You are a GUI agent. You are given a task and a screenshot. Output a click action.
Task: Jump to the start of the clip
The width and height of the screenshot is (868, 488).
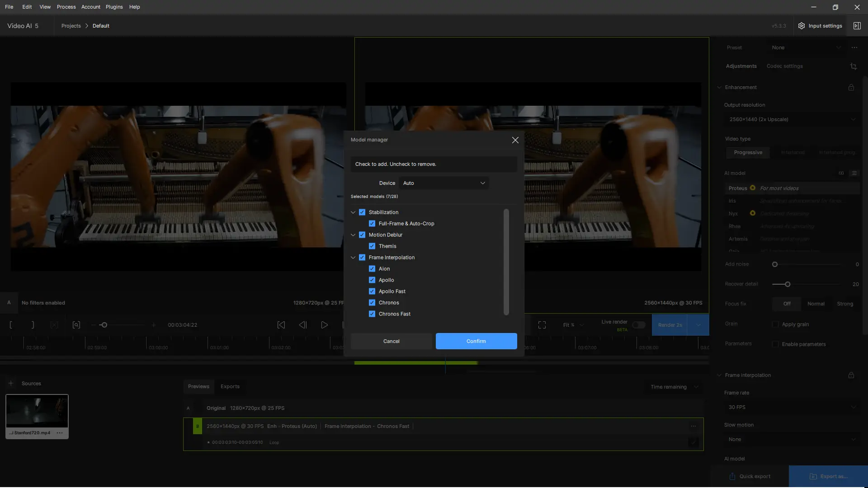(x=281, y=325)
